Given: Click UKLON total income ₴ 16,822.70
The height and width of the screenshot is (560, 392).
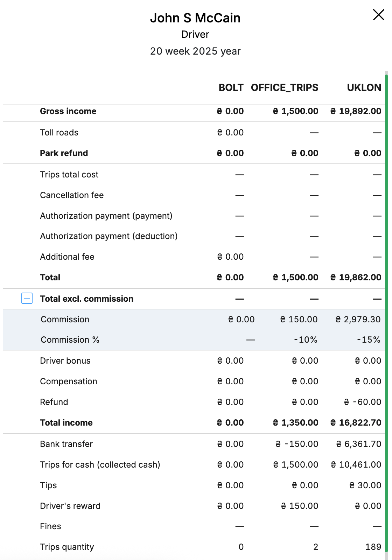Looking at the screenshot, I should (356, 422).
